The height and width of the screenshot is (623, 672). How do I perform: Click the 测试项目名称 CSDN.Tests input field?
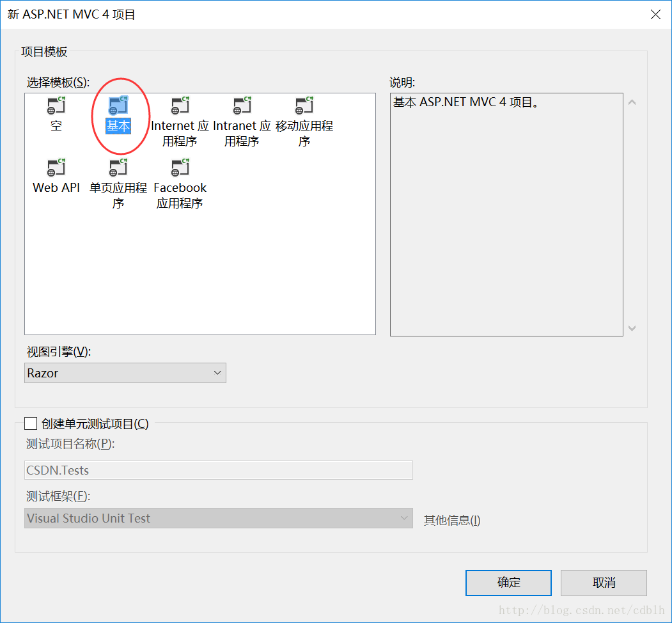click(219, 470)
